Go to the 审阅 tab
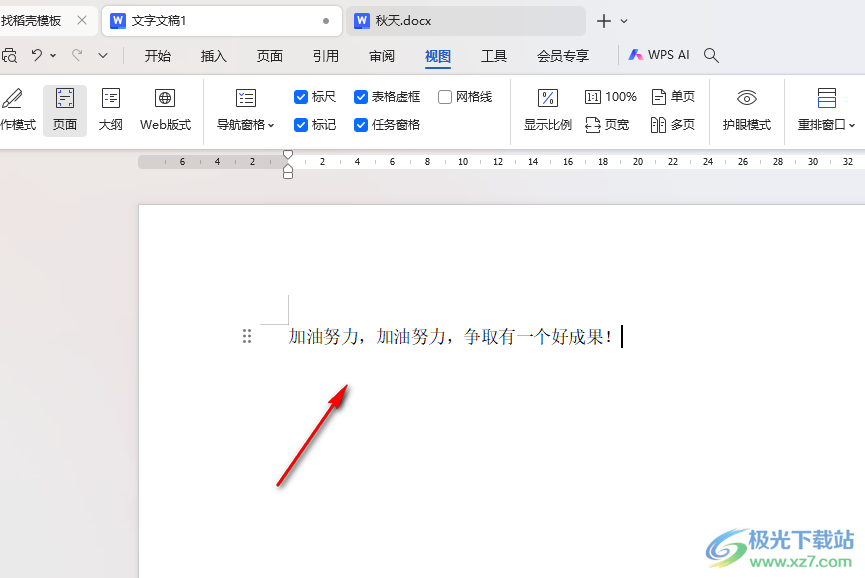The width and height of the screenshot is (865, 578). click(x=382, y=56)
